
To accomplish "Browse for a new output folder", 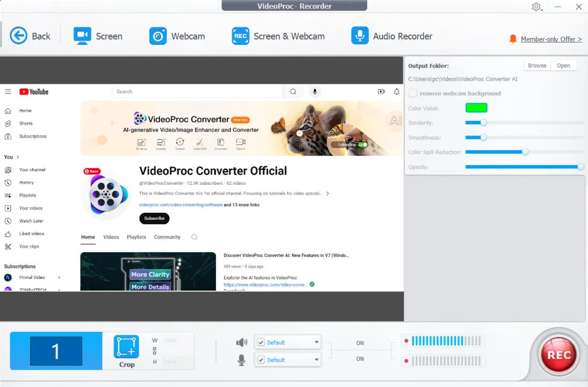I will (x=536, y=66).
